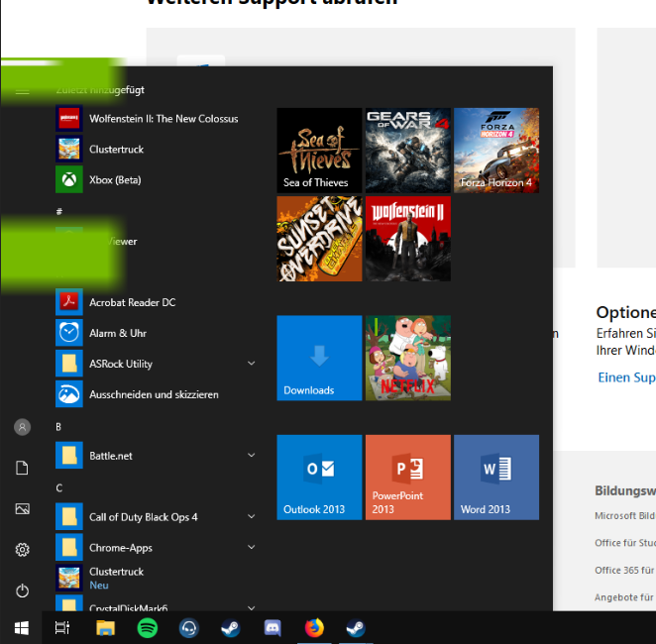Open the Gears of War 4 tile

coord(408,151)
